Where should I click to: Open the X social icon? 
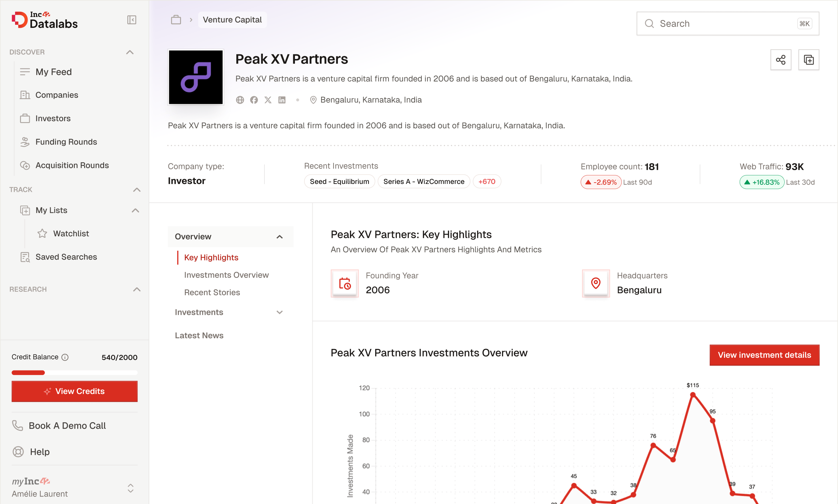pos(268,100)
